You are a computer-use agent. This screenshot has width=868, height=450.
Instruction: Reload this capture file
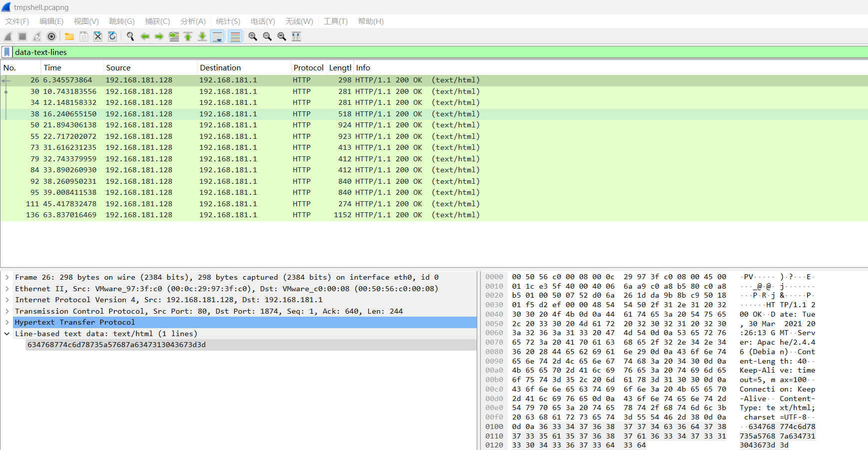(112, 36)
